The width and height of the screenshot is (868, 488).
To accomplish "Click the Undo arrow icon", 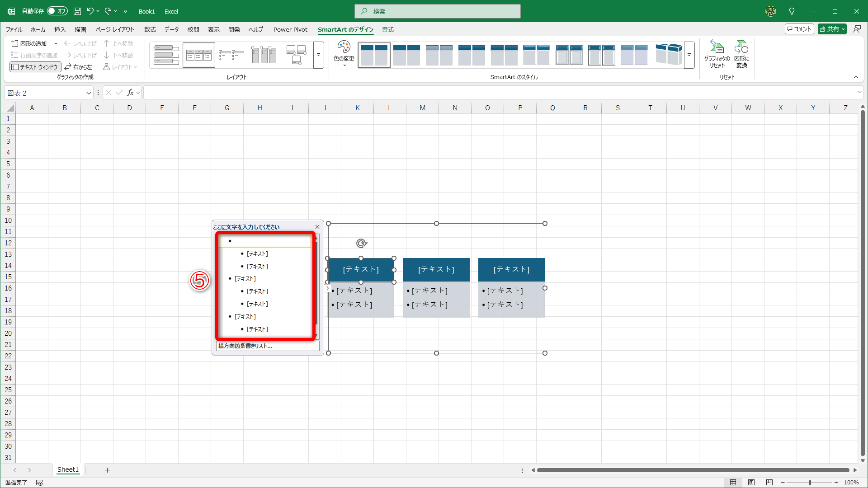I will pos(90,11).
